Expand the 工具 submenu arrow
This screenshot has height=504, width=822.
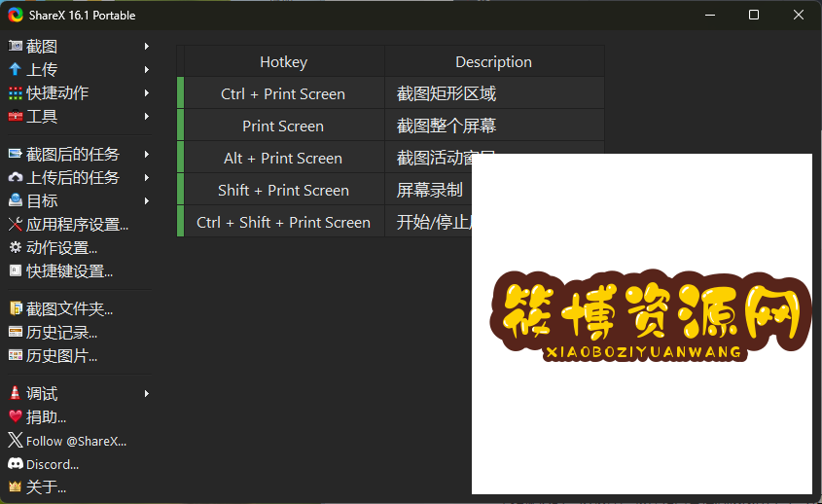coord(147,116)
